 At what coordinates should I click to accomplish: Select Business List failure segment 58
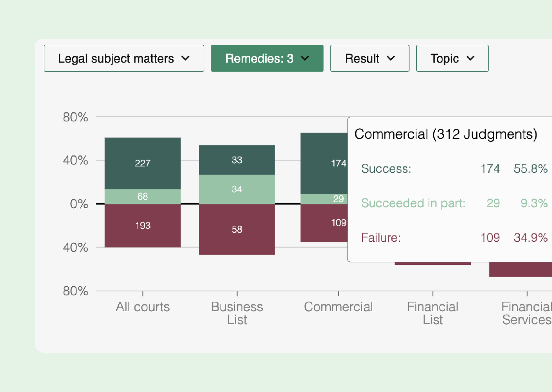(237, 229)
